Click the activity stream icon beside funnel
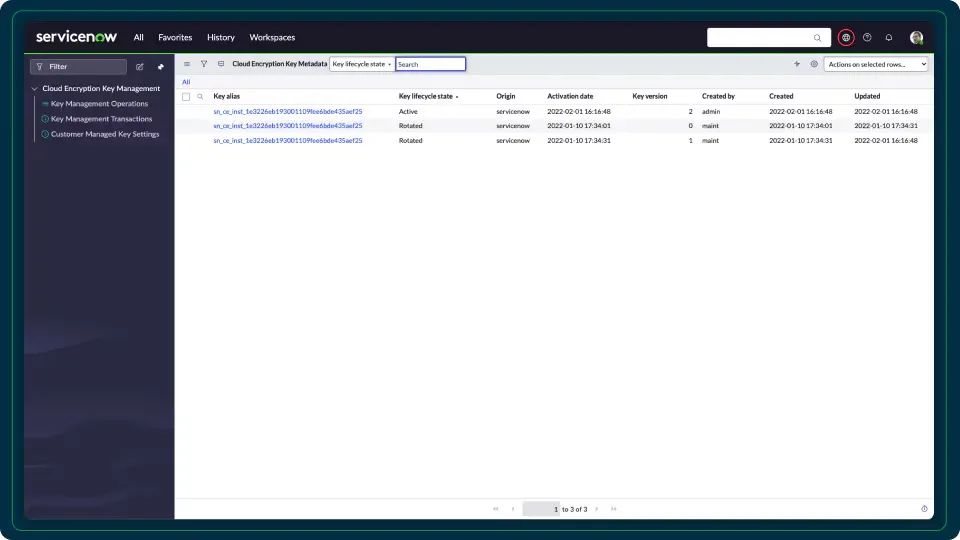The image size is (960, 540). click(x=221, y=64)
